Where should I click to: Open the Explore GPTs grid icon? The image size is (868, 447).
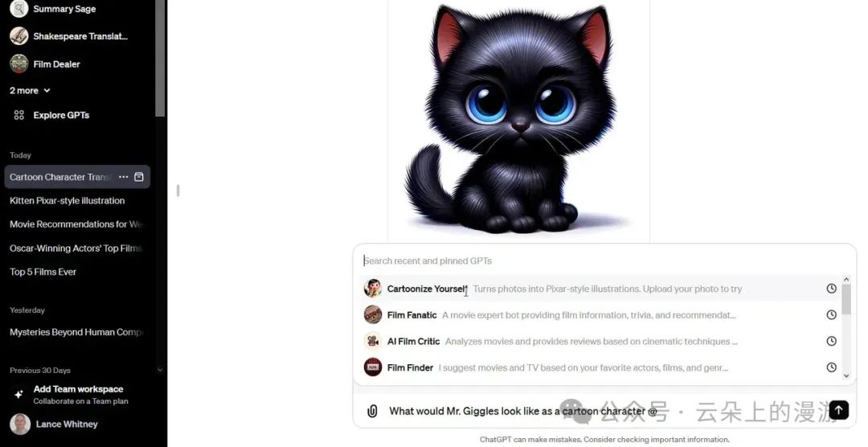18,115
